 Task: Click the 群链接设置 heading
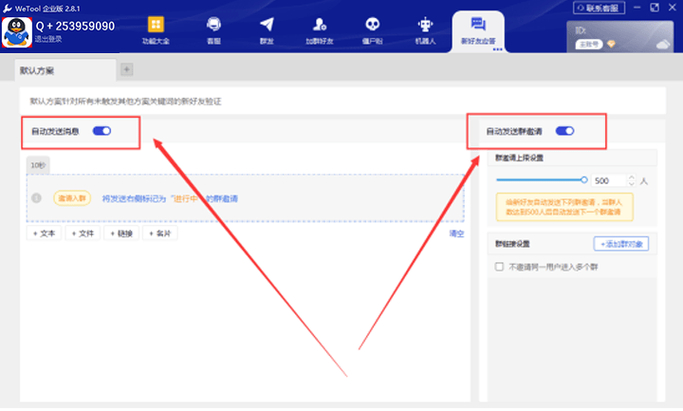(512, 244)
